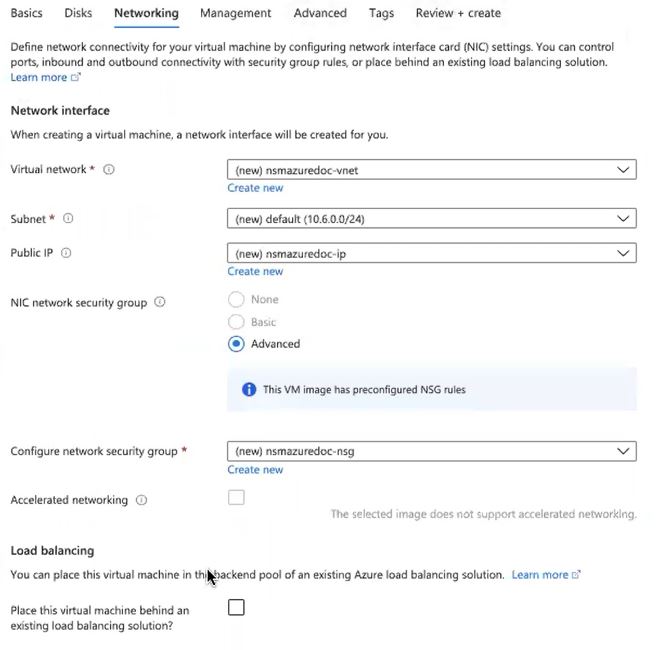Click the blue info icon in NSG rules banner
The height and width of the screenshot is (650, 656).
pos(249,389)
